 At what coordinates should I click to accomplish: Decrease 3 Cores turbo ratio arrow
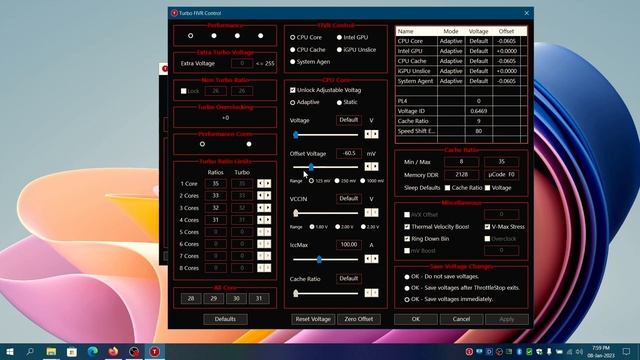260,208
